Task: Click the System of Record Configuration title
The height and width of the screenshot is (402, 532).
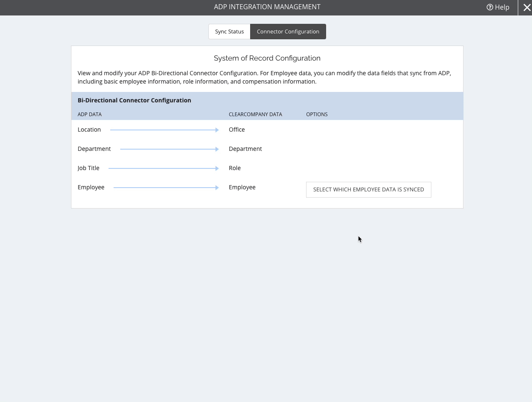Action: [x=267, y=58]
